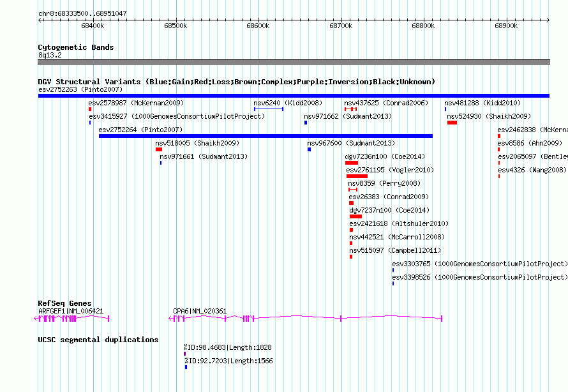Select the 8q13.2 band label
The image size is (568, 392).
pyautogui.click(x=50, y=55)
